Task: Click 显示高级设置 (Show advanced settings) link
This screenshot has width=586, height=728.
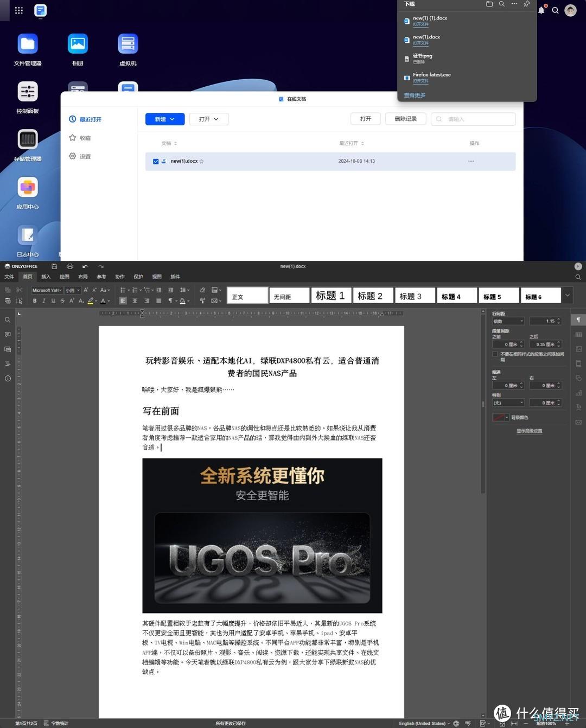Action: coord(529,431)
